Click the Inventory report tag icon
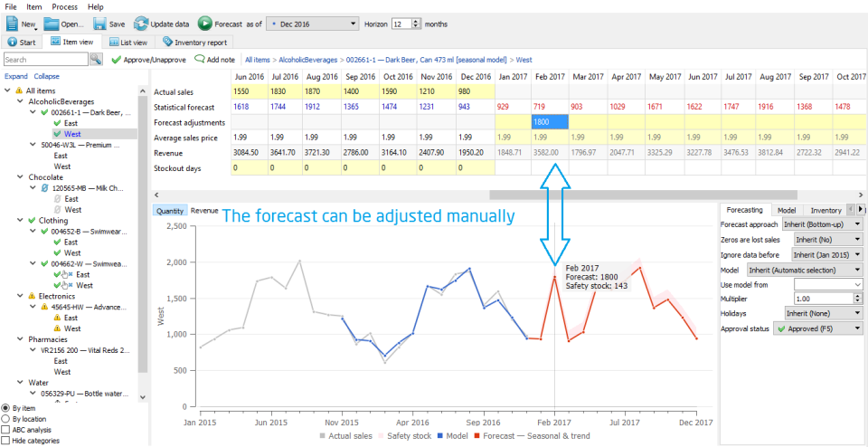 [x=167, y=42]
